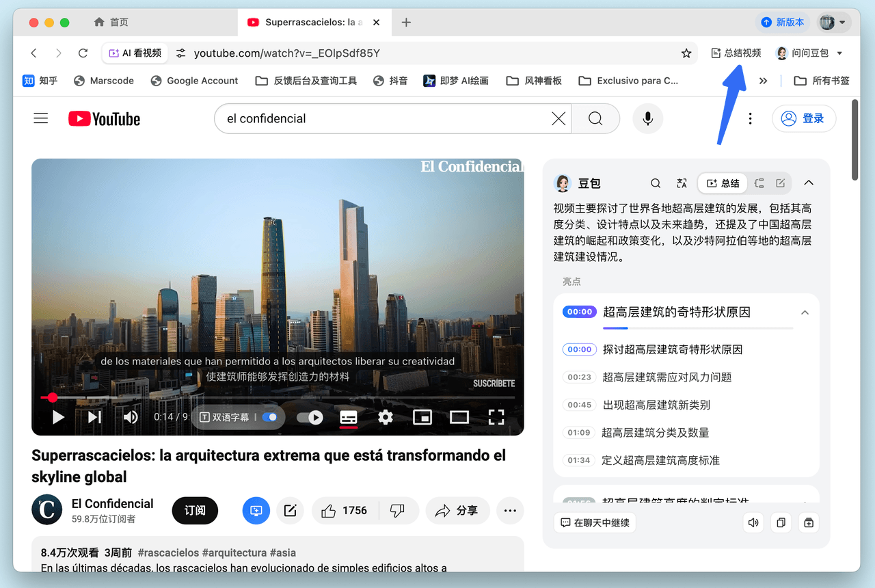Viewport: 875px width, 588px height.
Task: Collapse the 超高层建筑的奇特形状原因 section
Action: point(805,312)
